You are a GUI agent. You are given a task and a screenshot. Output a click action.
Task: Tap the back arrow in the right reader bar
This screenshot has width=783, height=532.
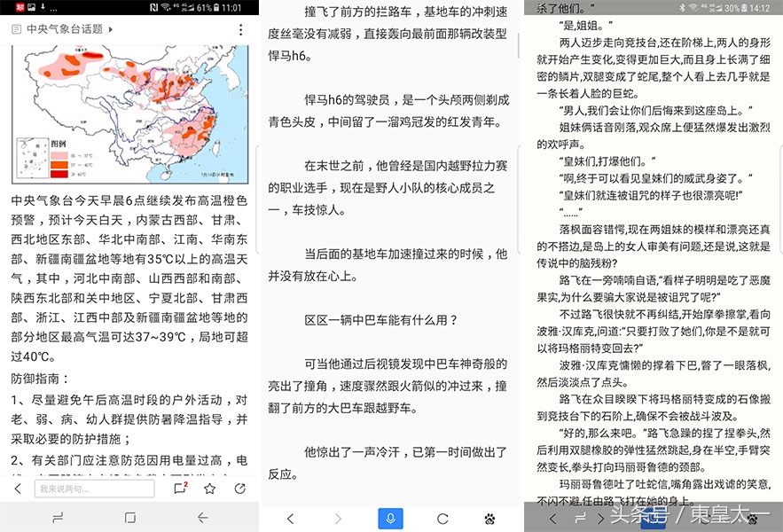click(x=552, y=519)
